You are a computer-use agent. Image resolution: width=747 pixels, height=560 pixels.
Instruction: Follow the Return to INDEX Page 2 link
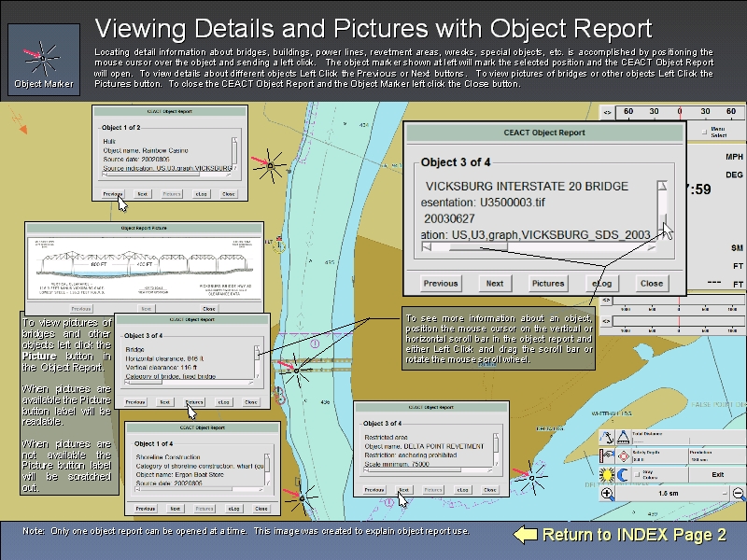point(620,535)
